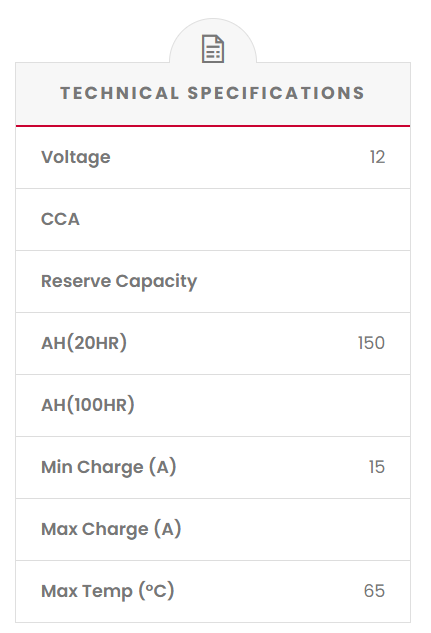The image size is (431, 633).
Task: Click the Max Temp value 65
Action: click(374, 591)
